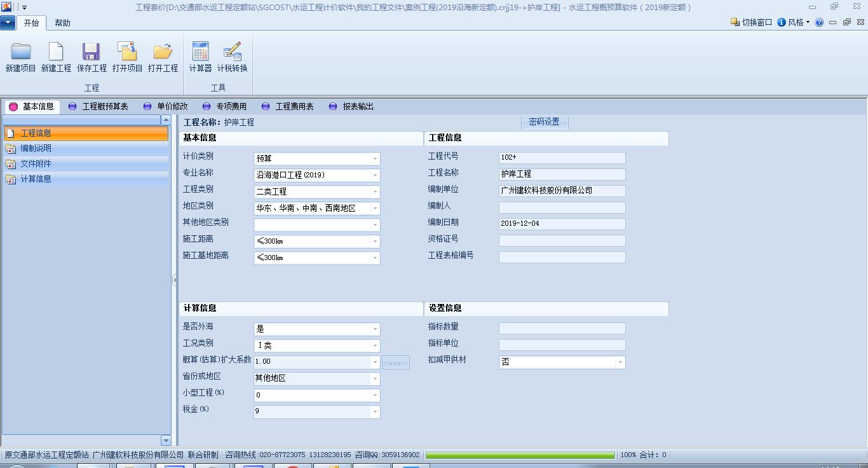Click the 切换窗口 switch window icon
This screenshot has width=868, height=468.
coord(735,22)
